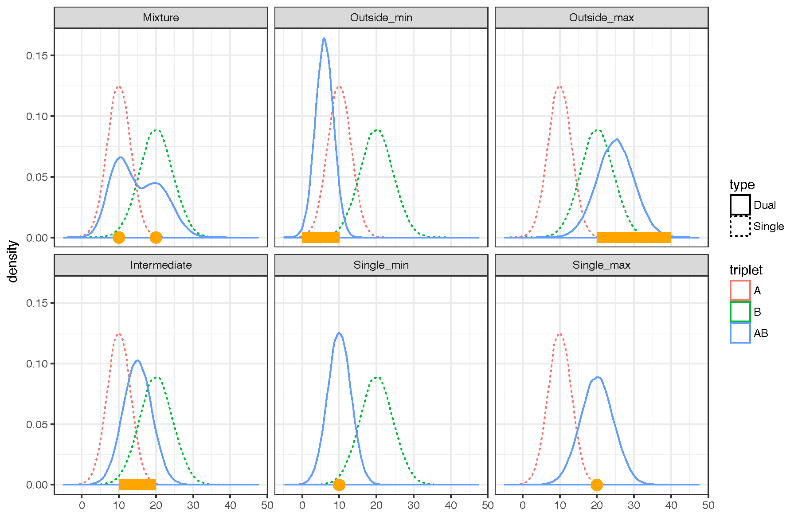Click the Outside_min facet header
798x532 pixels.
[381, 18]
